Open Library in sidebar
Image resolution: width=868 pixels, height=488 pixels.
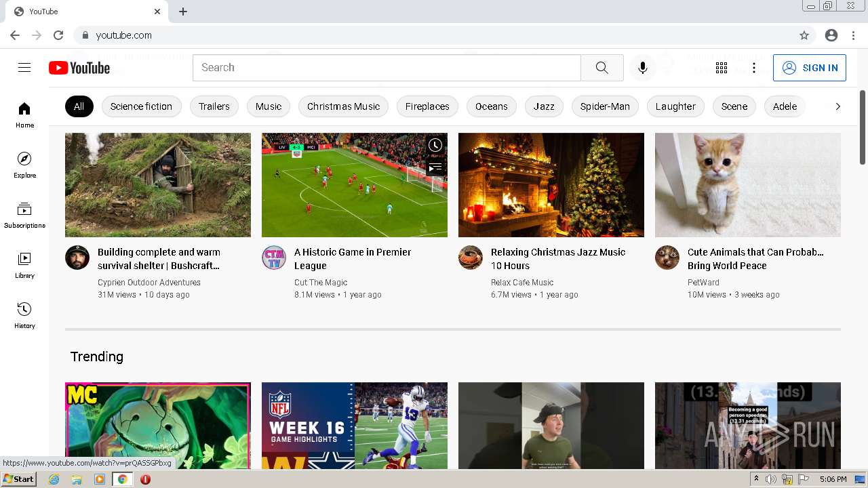(24, 266)
